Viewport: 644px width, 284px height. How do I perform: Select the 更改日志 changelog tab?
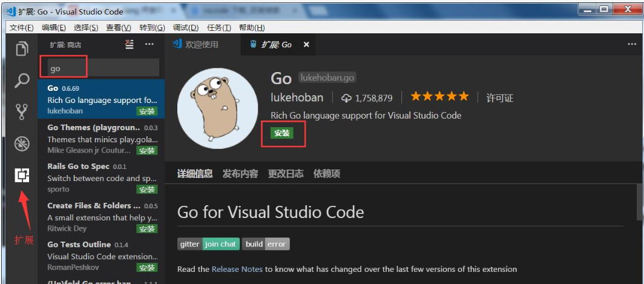[286, 173]
